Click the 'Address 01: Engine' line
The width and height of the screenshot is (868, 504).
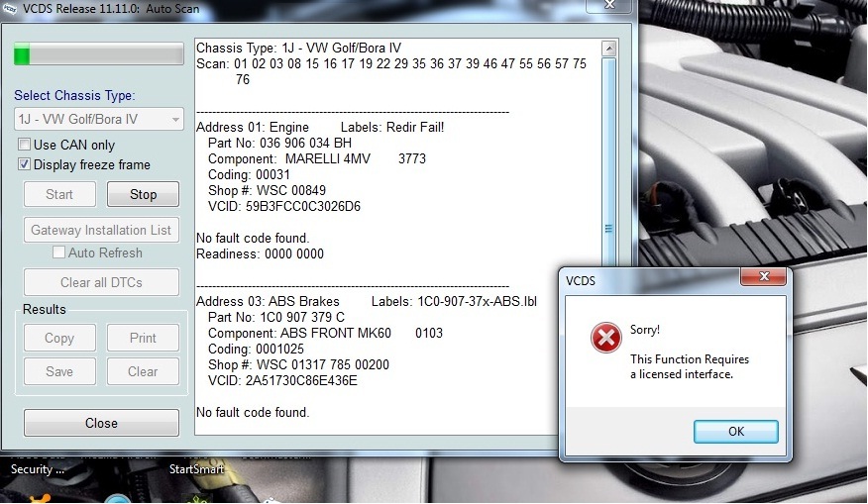[x=253, y=128]
